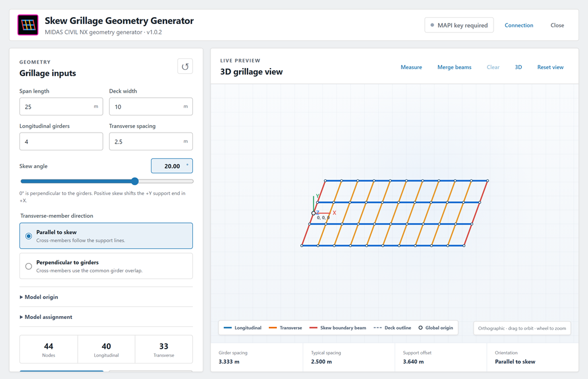Open the Connection settings
The width and height of the screenshot is (588, 379).
click(519, 25)
